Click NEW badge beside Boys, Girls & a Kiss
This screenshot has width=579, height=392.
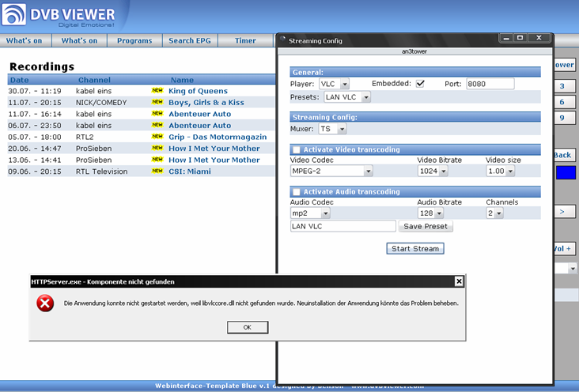pyautogui.click(x=157, y=102)
